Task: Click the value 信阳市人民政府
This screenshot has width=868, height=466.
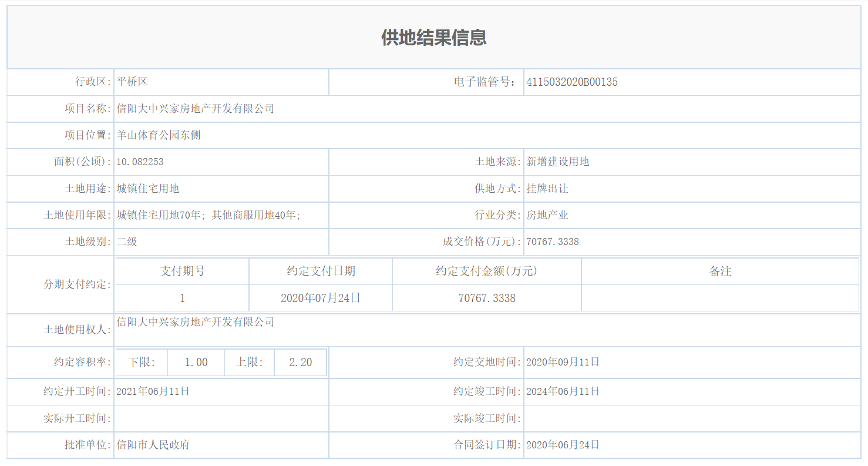Action: (153, 445)
